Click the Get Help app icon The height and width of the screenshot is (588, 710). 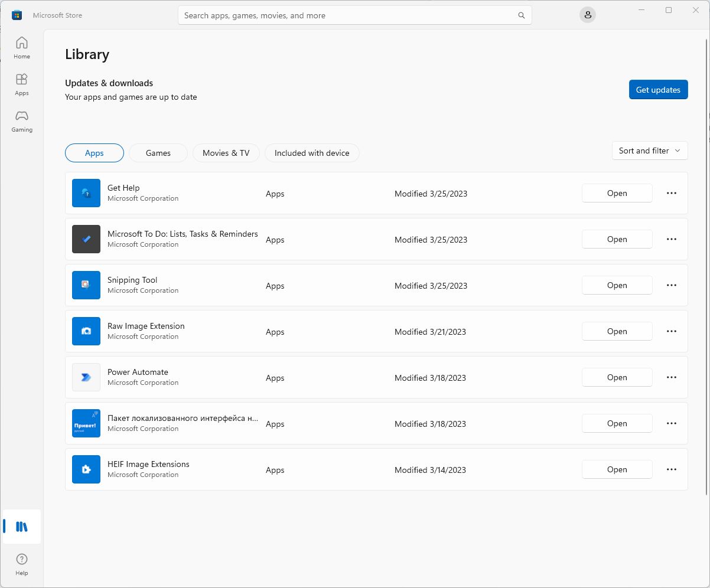pos(86,193)
